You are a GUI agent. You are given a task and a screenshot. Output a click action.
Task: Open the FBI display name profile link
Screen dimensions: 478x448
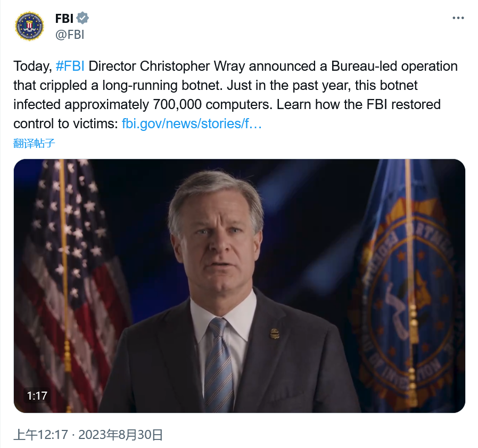64,18
